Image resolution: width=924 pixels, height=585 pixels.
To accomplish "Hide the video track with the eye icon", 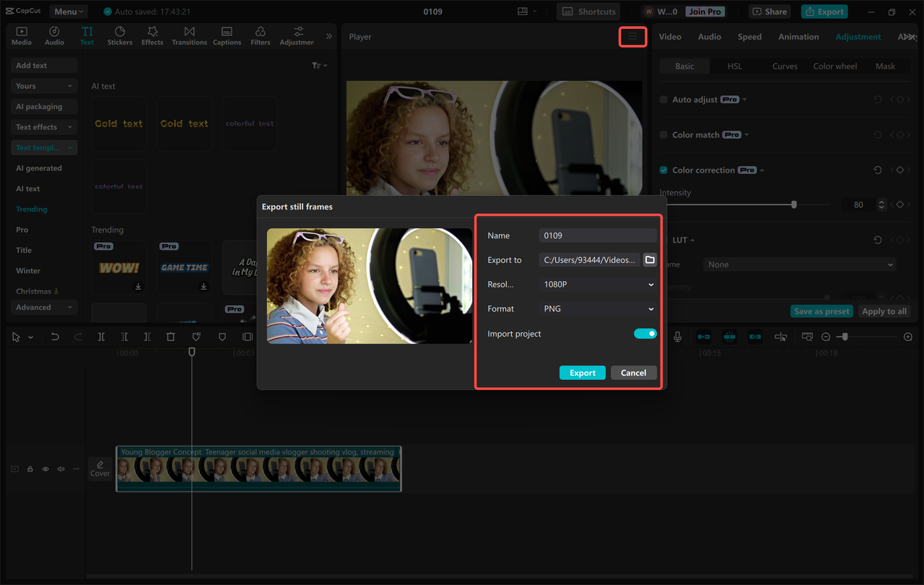I will (45, 469).
